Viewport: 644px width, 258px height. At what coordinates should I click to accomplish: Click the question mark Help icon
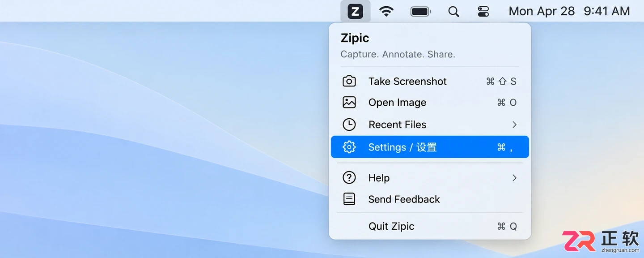click(x=349, y=178)
